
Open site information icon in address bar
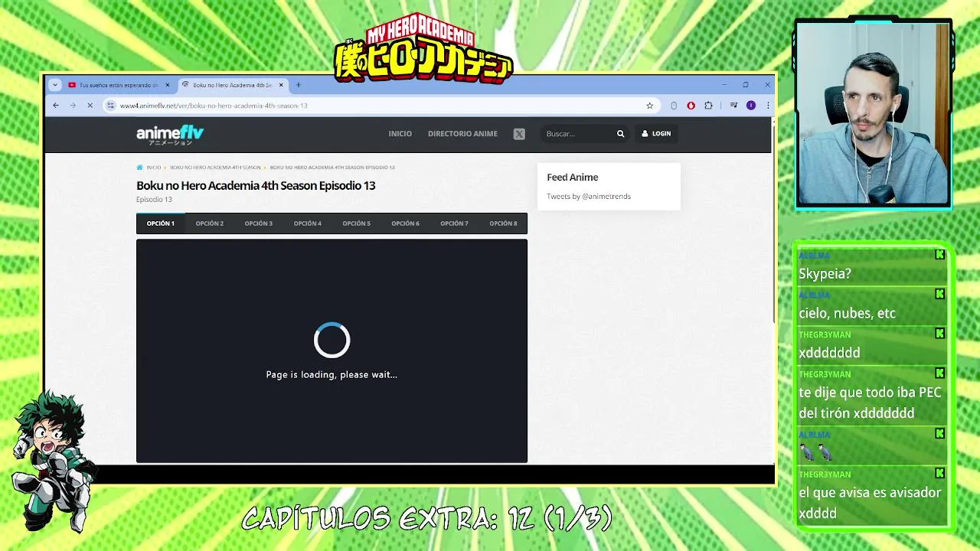(110, 106)
